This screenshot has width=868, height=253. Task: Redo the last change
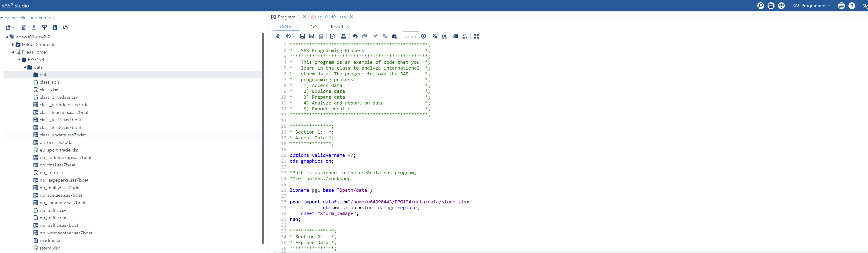click(x=364, y=36)
